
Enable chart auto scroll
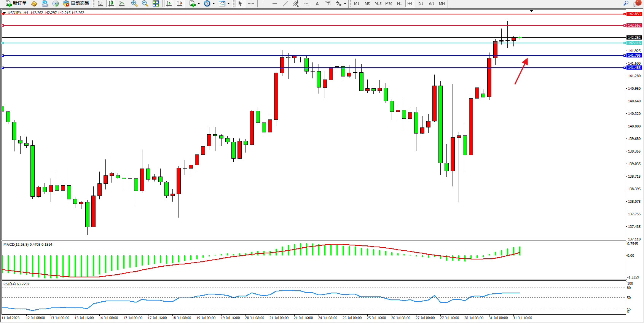[169, 3]
